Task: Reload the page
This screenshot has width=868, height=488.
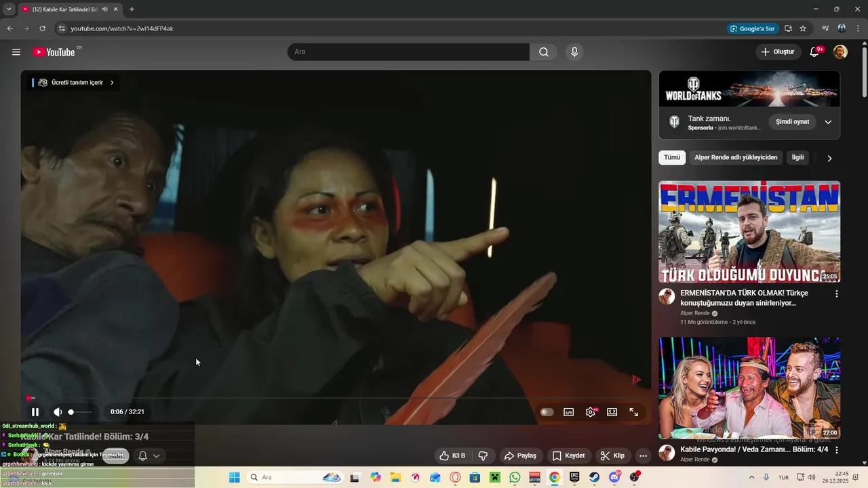Action: [x=42, y=28]
